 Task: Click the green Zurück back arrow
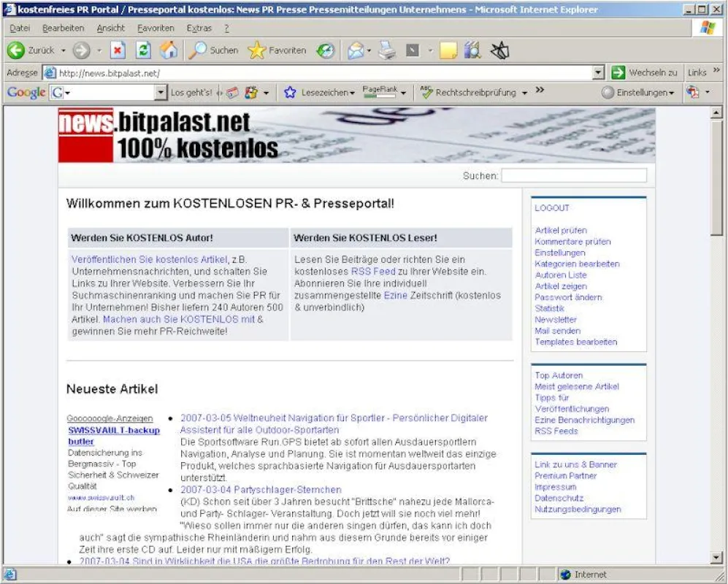(x=16, y=50)
